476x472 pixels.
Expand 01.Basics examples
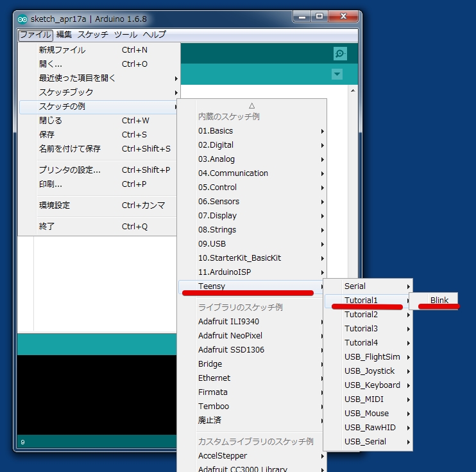coord(252,131)
